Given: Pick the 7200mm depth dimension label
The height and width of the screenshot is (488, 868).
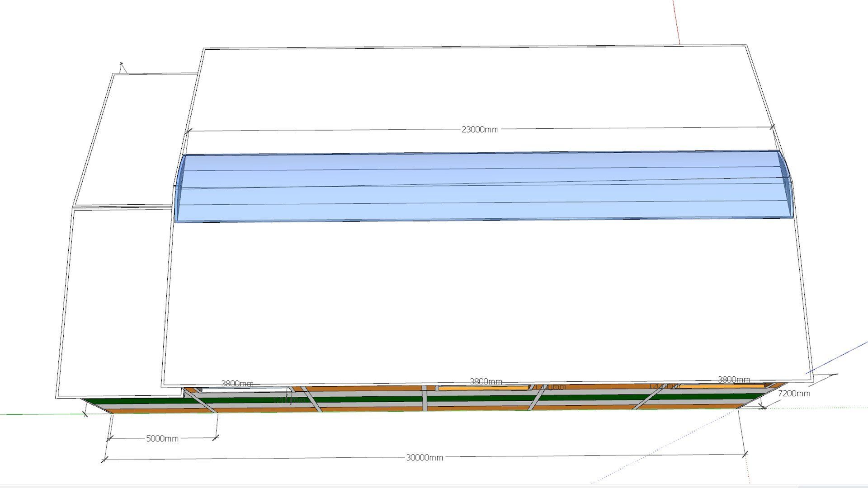Looking at the screenshot, I should 794,394.
